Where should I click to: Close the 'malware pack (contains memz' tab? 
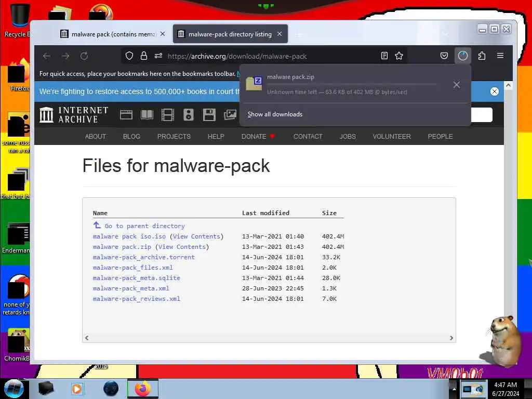[x=163, y=34]
